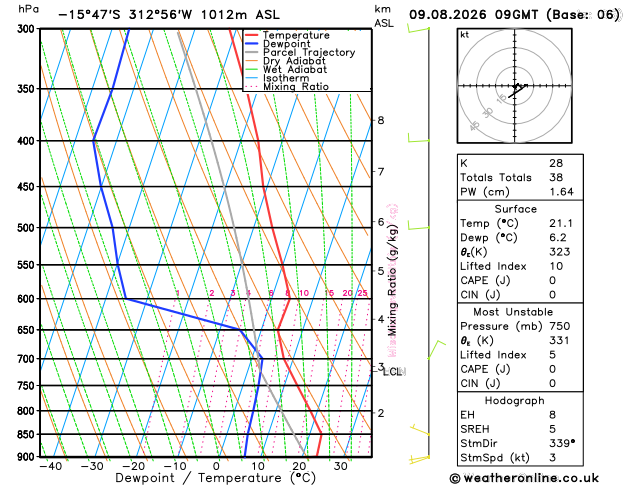Click the hodograph center wind trace
The width and height of the screenshot is (629, 486).
coord(517,90)
